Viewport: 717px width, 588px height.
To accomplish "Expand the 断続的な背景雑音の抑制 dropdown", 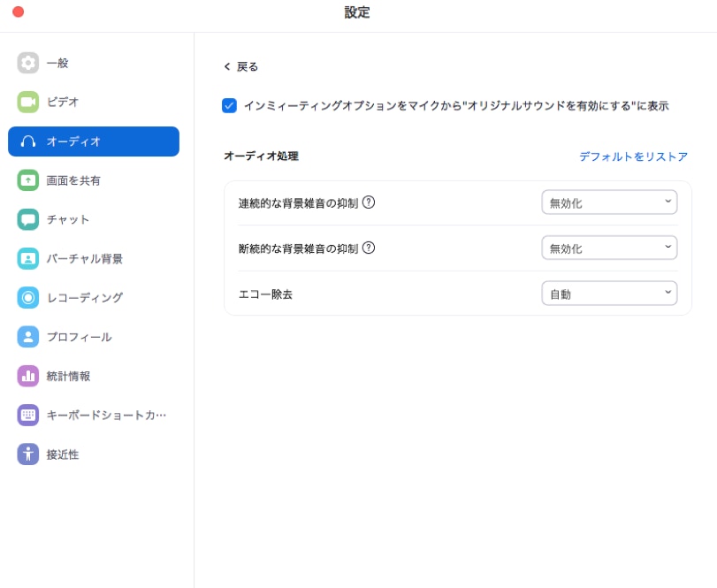I will click(x=609, y=248).
